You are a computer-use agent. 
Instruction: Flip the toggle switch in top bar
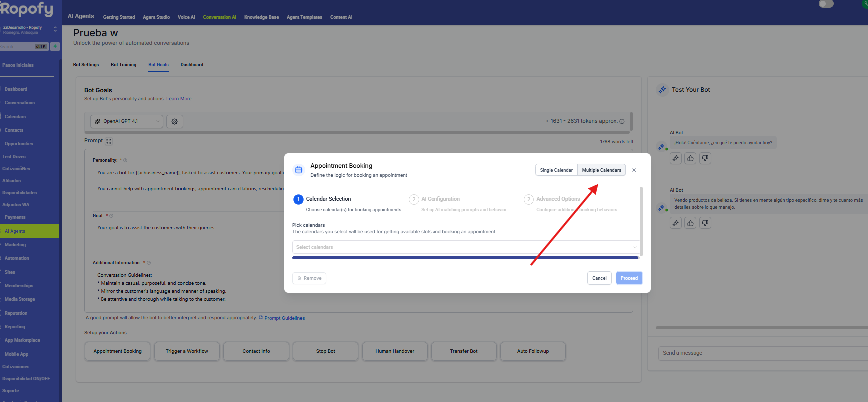tap(826, 4)
